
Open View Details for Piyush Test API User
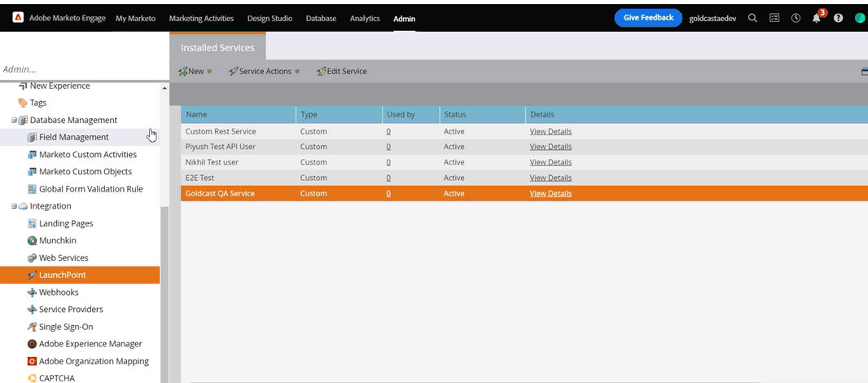click(x=550, y=147)
